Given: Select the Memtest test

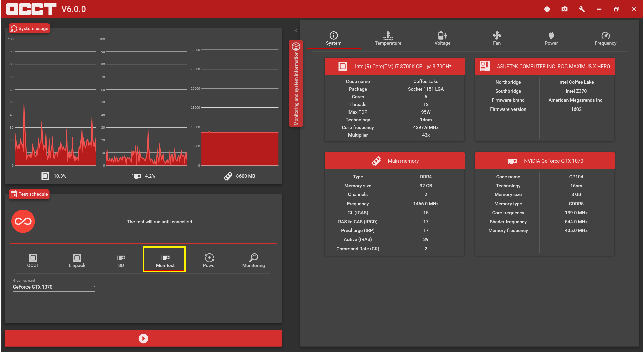Looking at the screenshot, I should tap(165, 260).
